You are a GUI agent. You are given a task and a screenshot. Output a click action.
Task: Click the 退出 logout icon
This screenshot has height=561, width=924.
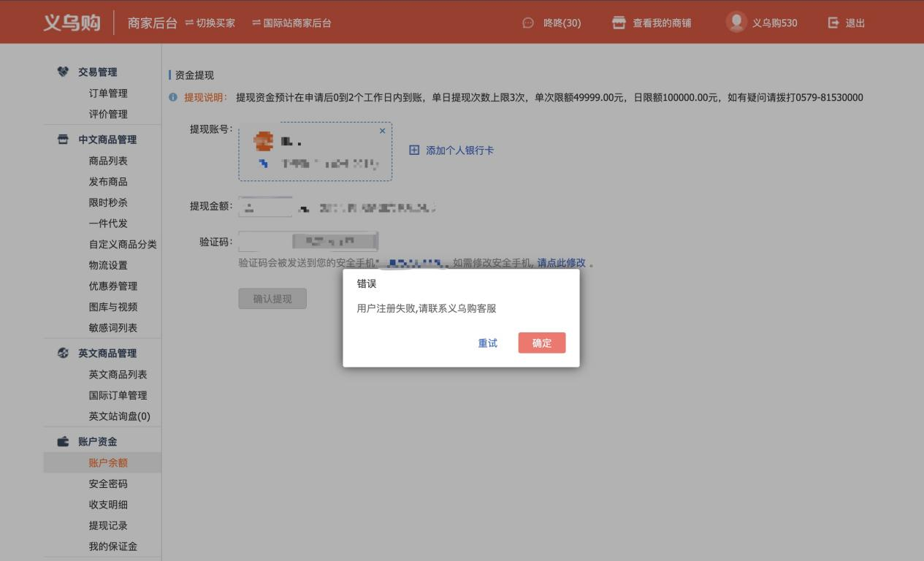[x=833, y=23]
